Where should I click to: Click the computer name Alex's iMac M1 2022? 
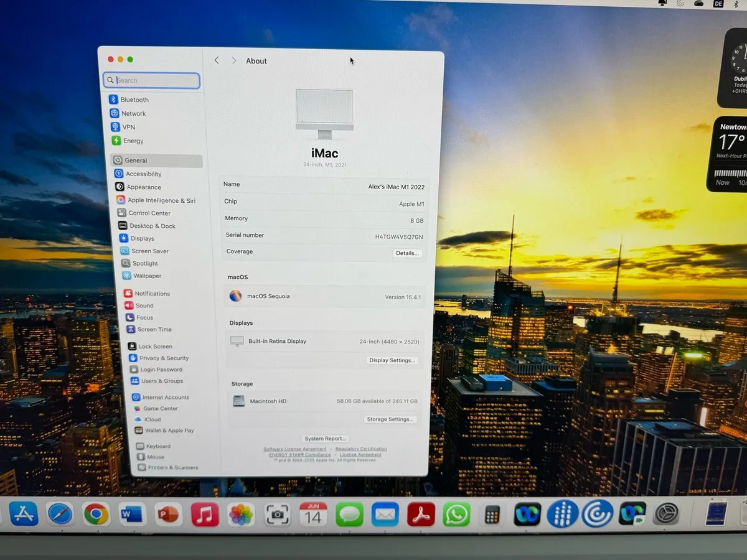(396, 187)
